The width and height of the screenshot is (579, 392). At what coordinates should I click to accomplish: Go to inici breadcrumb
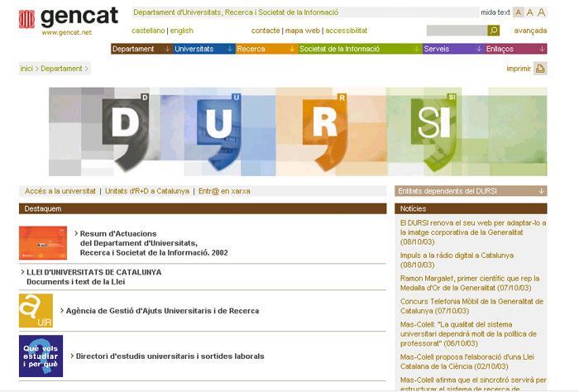[x=26, y=69]
